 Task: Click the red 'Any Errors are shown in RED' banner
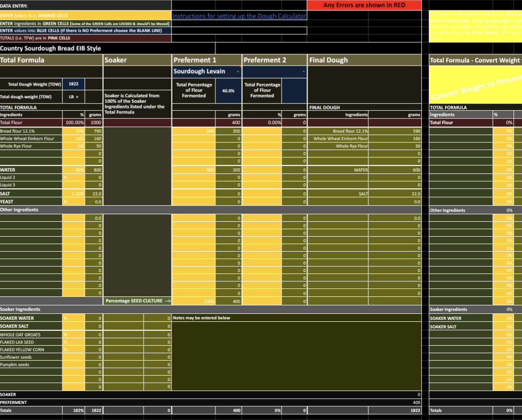[x=364, y=5]
